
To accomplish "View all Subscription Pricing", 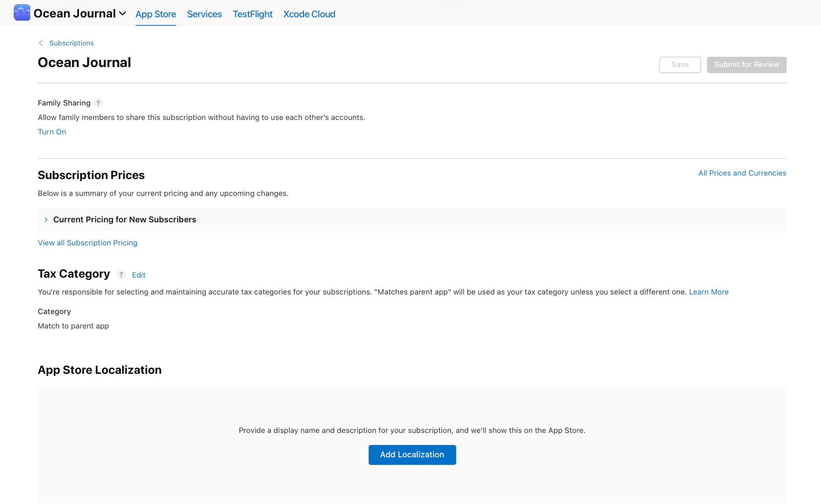I will (87, 242).
